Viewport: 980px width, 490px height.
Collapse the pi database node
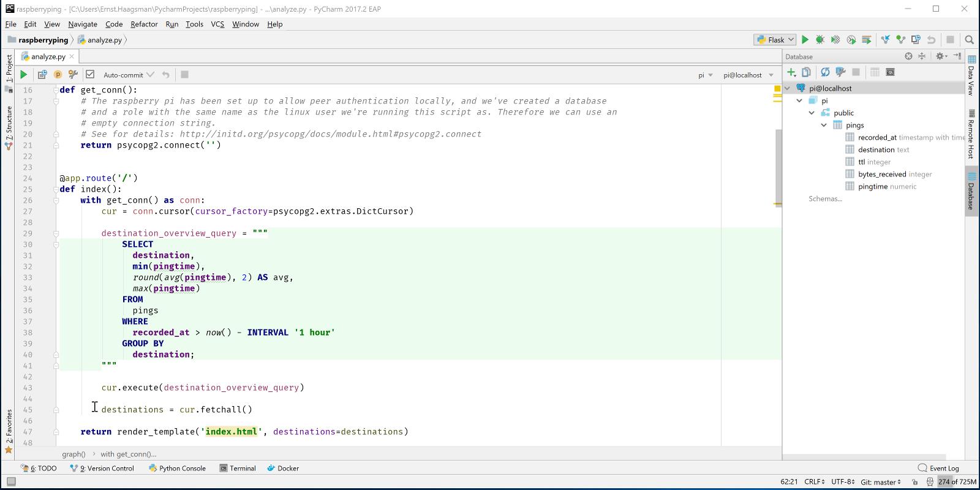(x=799, y=100)
